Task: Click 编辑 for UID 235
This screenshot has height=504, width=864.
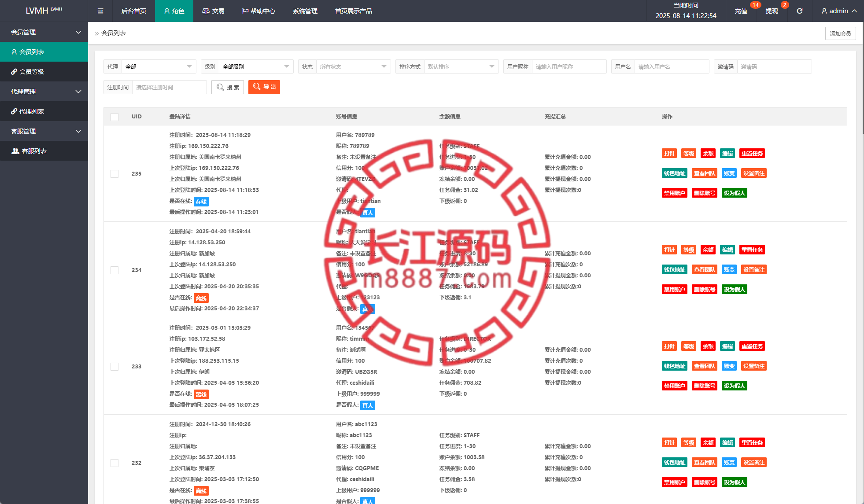Action: [x=727, y=154]
